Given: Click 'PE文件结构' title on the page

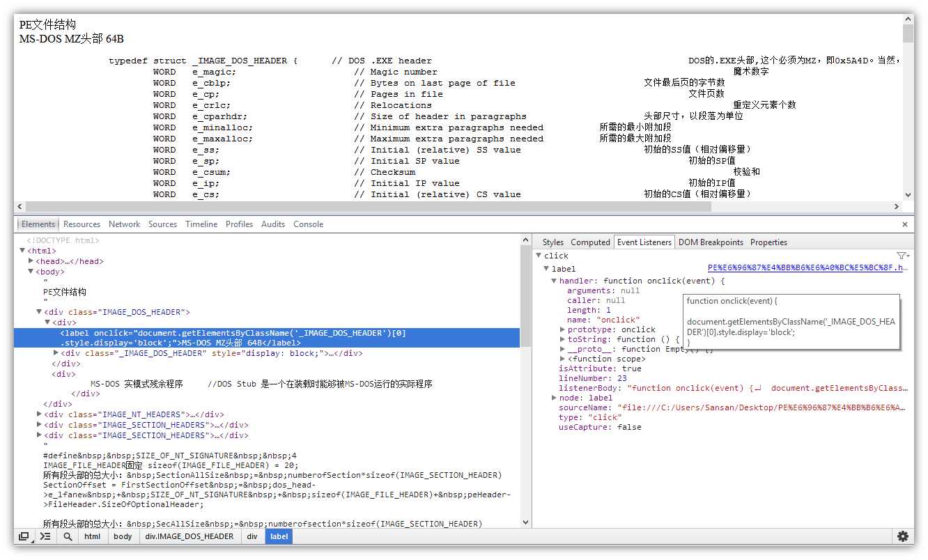Looking at the screenshot, I should (x=47, y=25).
